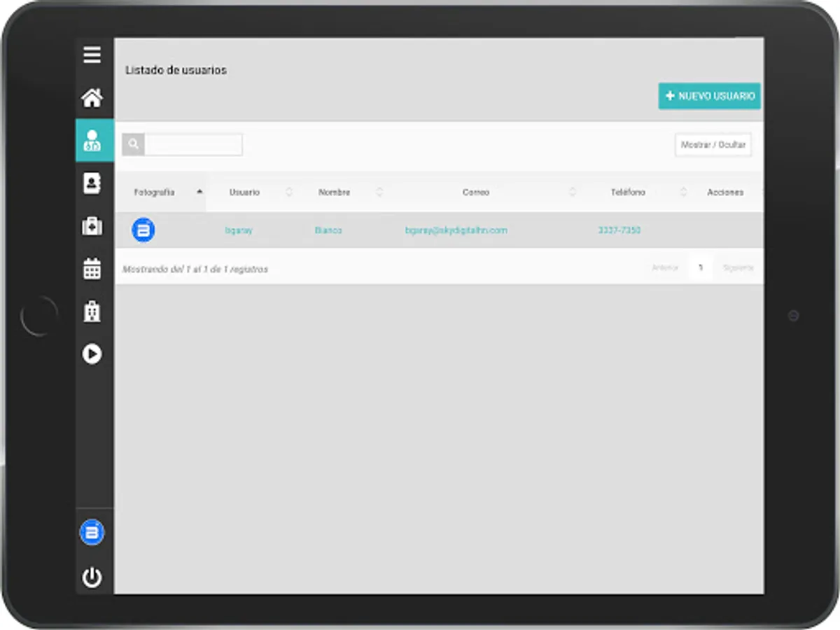This screenshot has width=840, height=630.
Task: Click the NUEVO USUARIO button
Action: coord(709,96)
